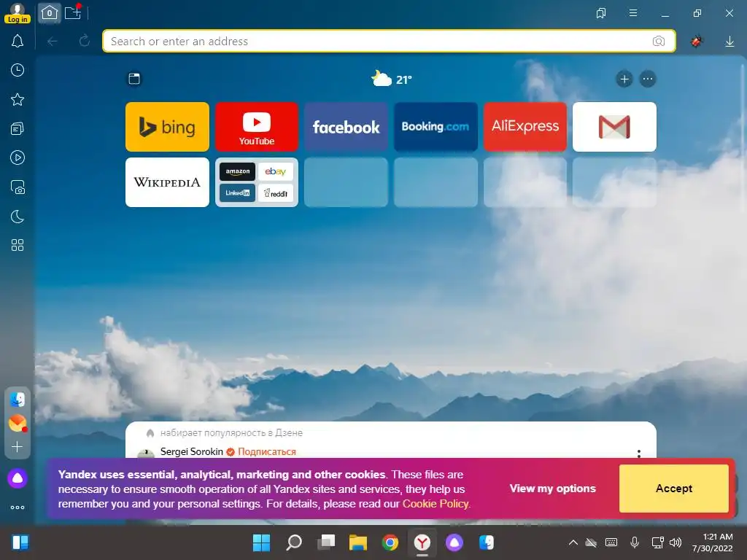The width and height of the screenshot is (747, 560).
Task: Reload page with refresh icon
Action: pos(85,41)
